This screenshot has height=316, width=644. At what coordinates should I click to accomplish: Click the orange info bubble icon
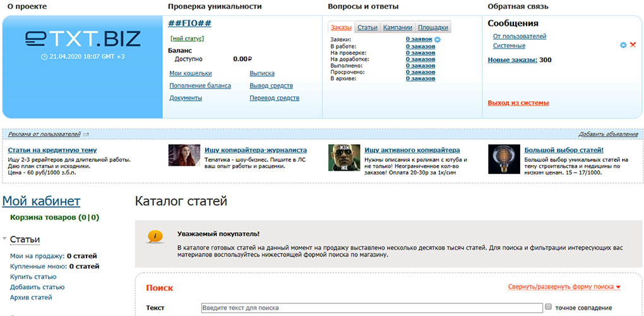point(155,237)
